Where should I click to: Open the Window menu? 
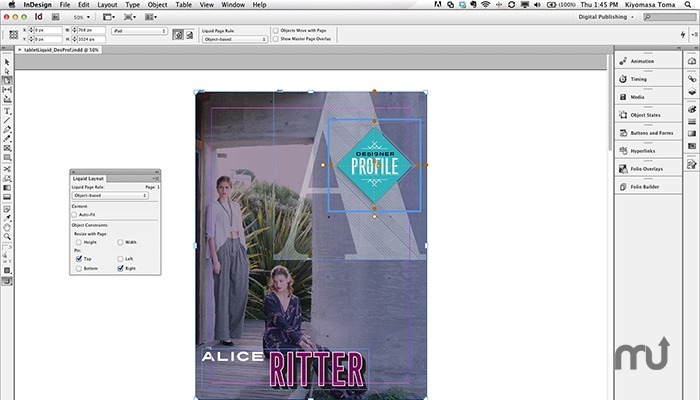pyautogui.click(x=233, y=4)
